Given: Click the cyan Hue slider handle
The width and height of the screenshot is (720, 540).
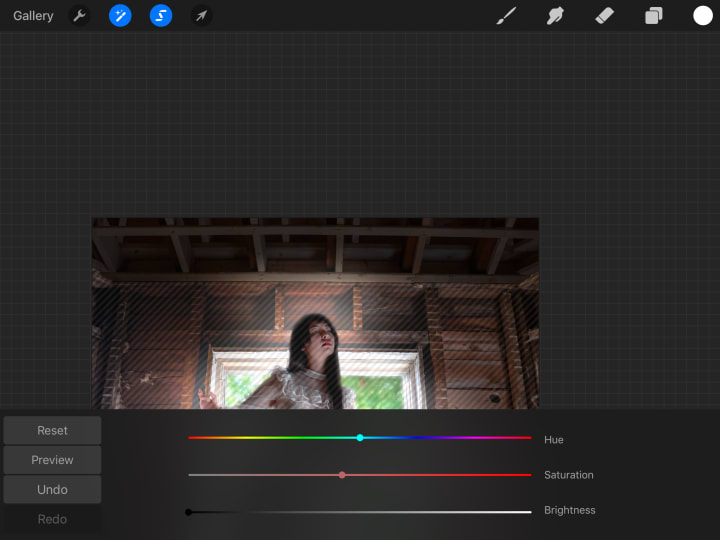Looking at the screenshot, I should [x=360, y=438].
